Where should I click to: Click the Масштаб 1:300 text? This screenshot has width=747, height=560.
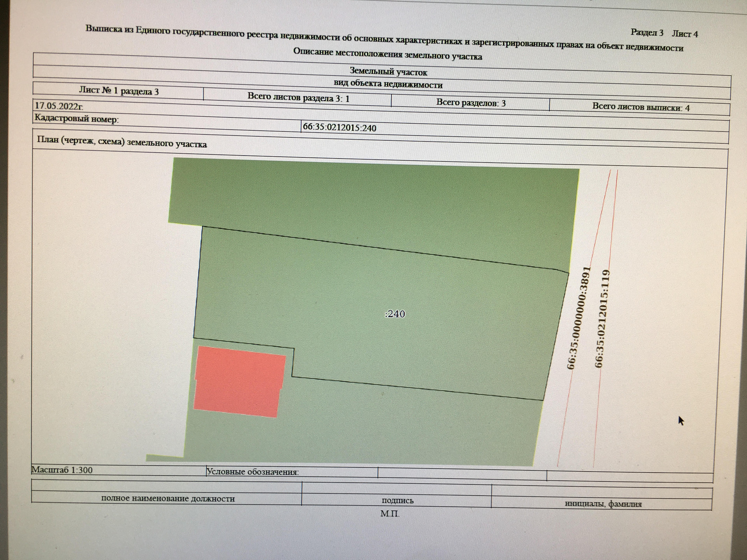tap(62, 470)
